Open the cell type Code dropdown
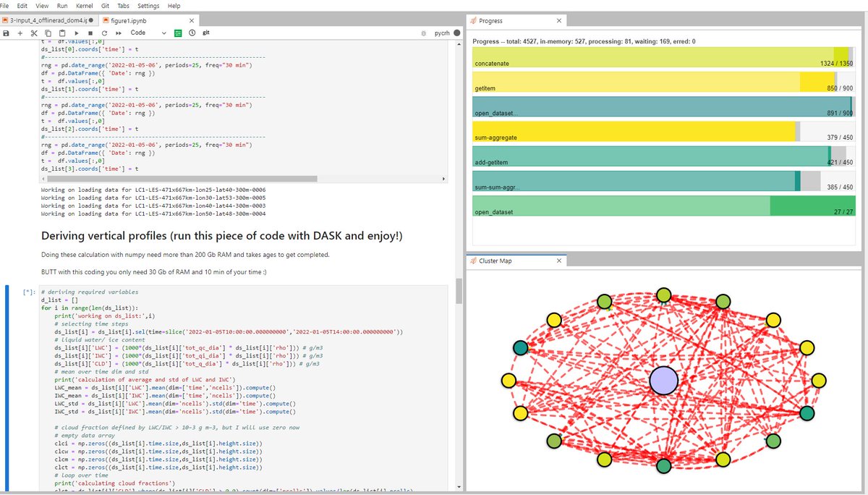Image resolution: width=868 pixels, height=495 pixels. tap(148, 33)
